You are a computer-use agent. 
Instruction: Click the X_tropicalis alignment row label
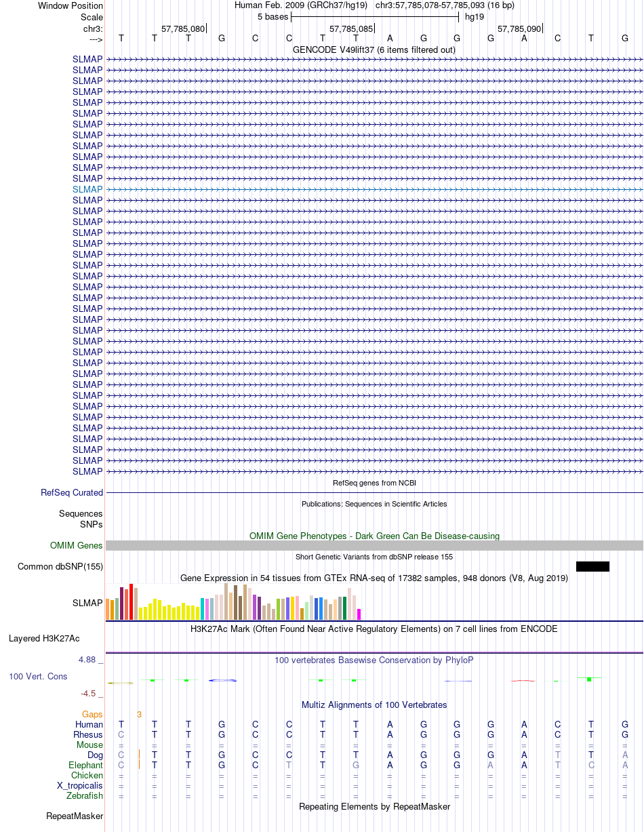pyautogui.click(x=80, y=785)
